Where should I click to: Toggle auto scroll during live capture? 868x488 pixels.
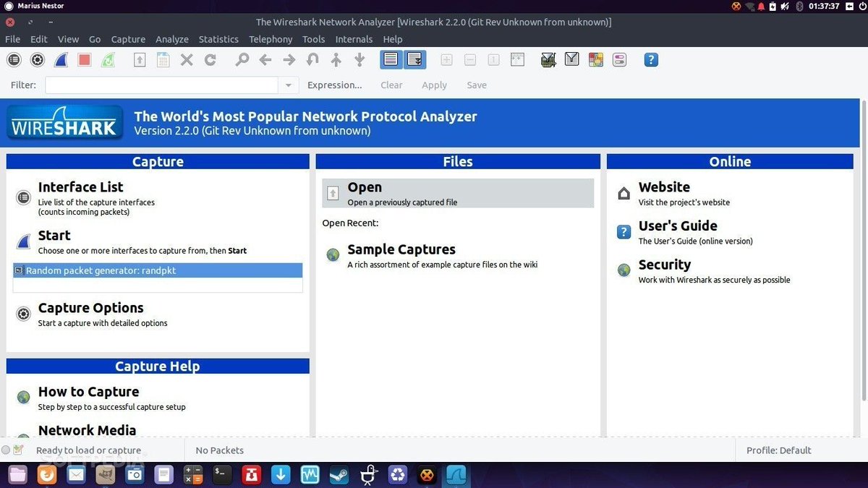tap(414, 60)
